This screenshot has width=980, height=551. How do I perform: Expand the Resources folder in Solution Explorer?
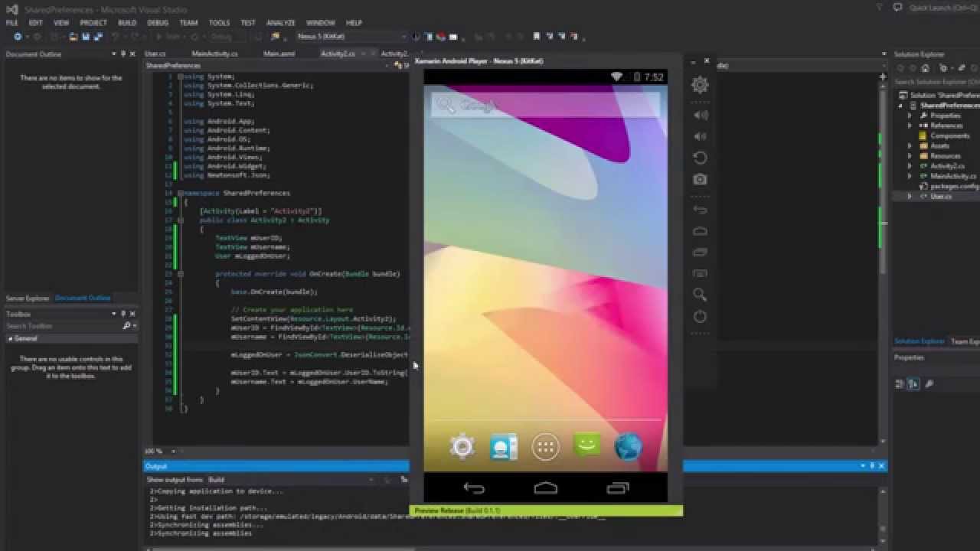click(x=909, y=155)
